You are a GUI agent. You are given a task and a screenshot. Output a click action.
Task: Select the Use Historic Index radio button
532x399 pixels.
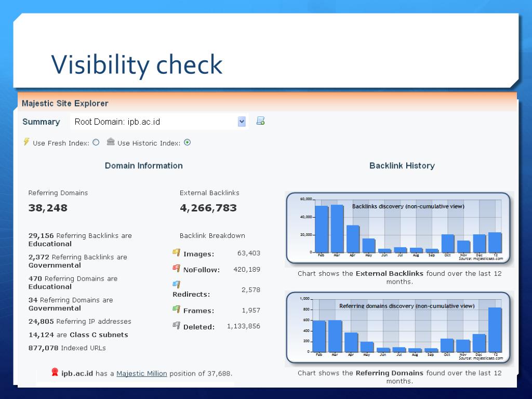187,142
